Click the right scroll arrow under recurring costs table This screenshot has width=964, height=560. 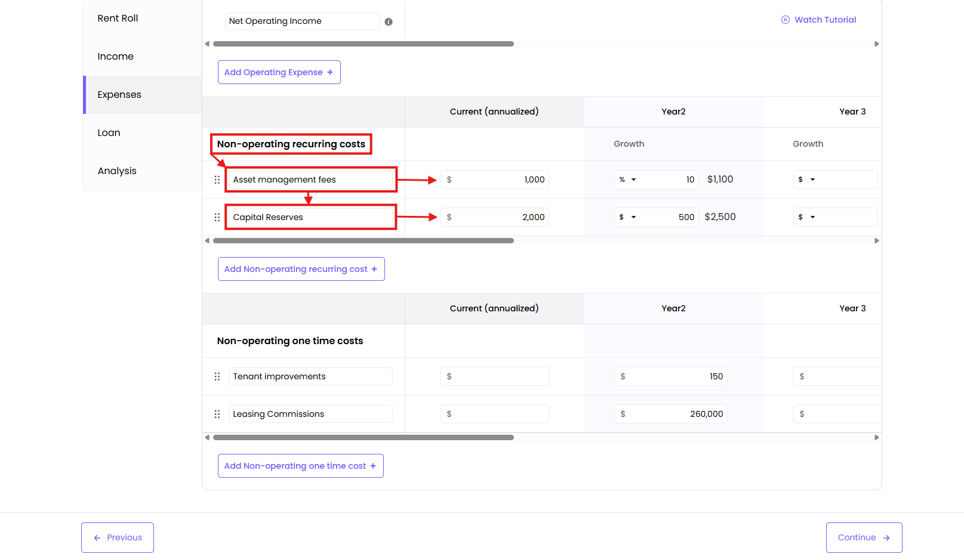pyautogui.click(x=876, y=240)
